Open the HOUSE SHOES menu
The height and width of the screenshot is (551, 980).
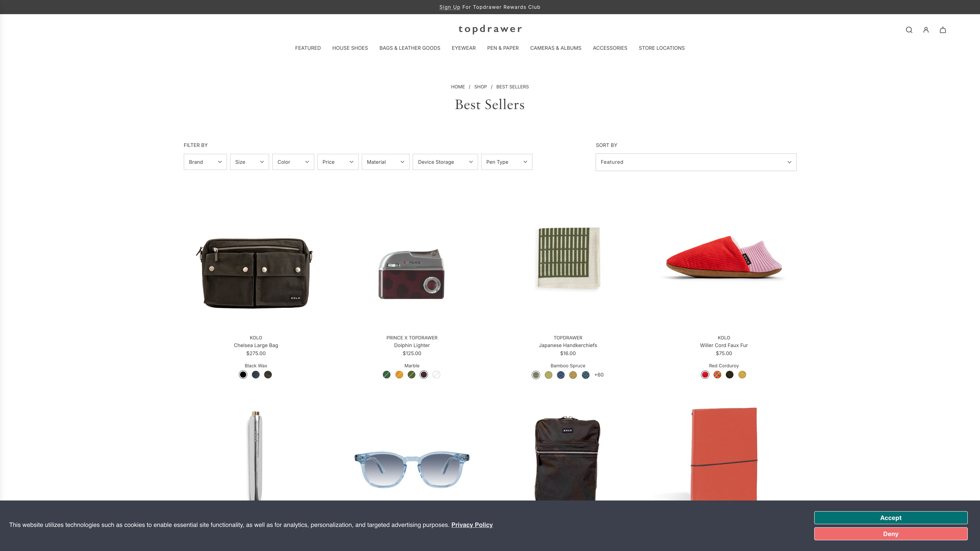350,48
